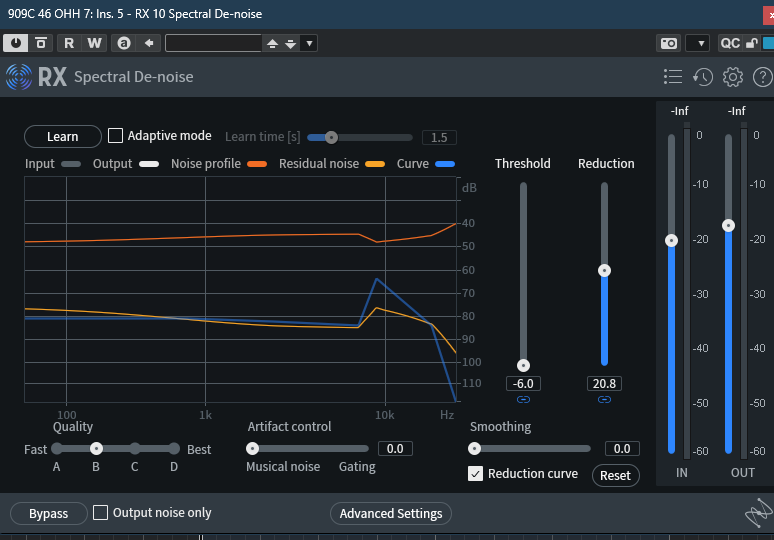Click the link icon under Threshold
Image resolution: width=774 pixels, height=540 pixels.
(523, 400)
